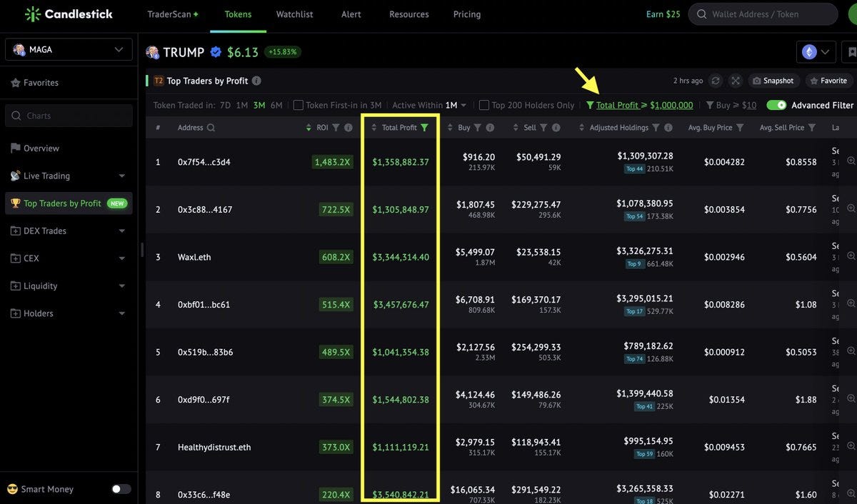The image size is (857, 504).
Task: Select the 6M token traded period
Action: click(x=276, y=105)
